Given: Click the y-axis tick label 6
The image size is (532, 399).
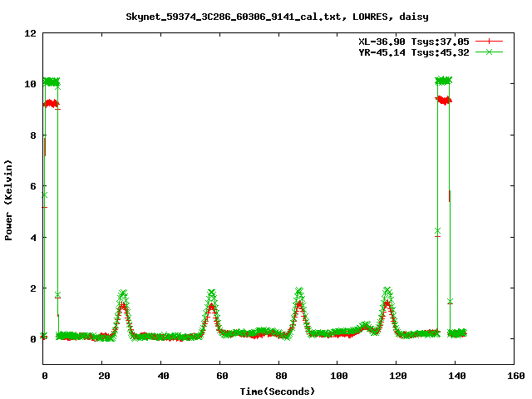Looking at the screenshot, I should click(33, 186).
